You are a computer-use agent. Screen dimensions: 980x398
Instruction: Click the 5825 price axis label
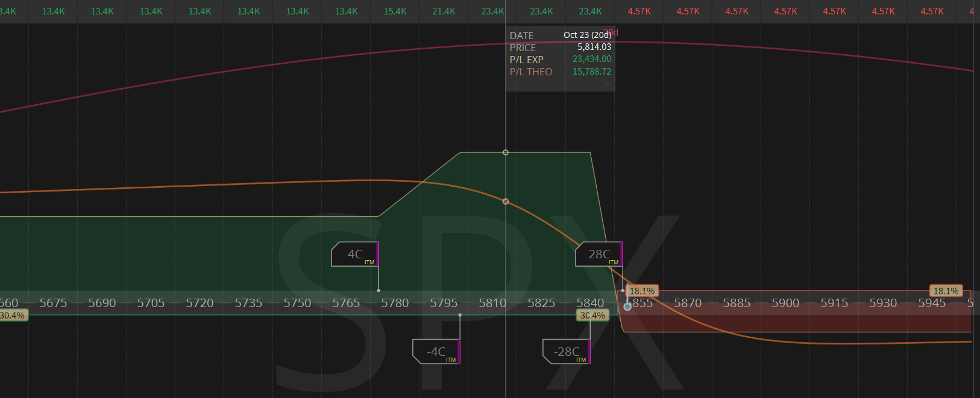coord(542,303)
